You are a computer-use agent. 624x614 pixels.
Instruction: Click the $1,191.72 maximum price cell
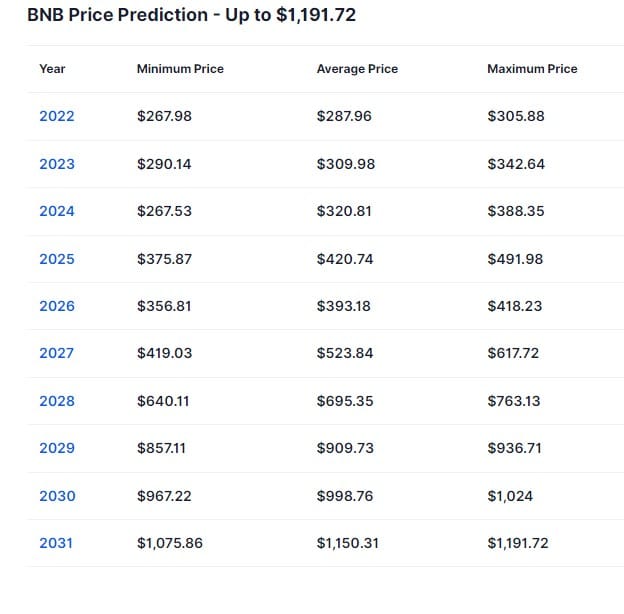pos(518,543)
